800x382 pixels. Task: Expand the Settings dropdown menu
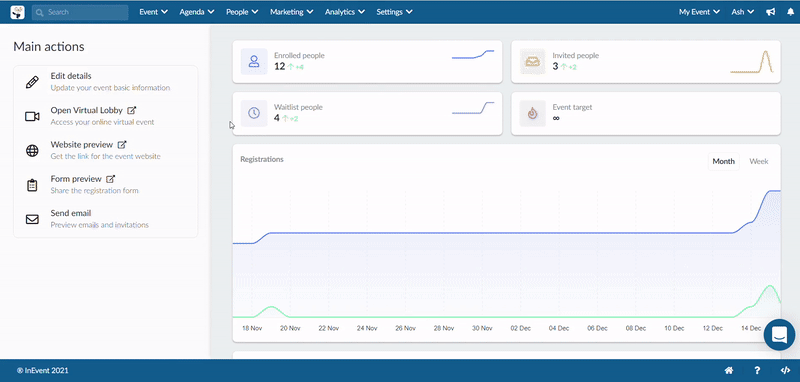click(x=395, y=12)
